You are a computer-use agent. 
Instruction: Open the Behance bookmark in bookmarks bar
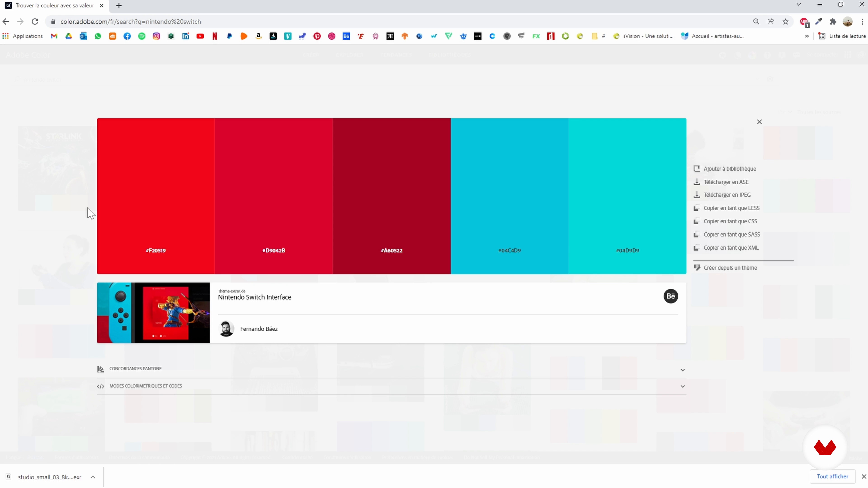click(x=346, y=36)
